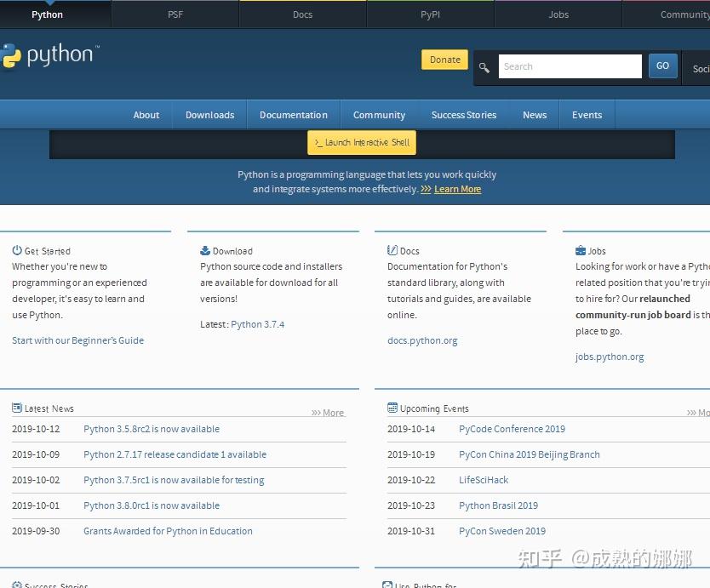This screenshot has height=588, width=710.
Task: Click the Upcoming Events calendar icon
Action: click(x=392, y=408)
